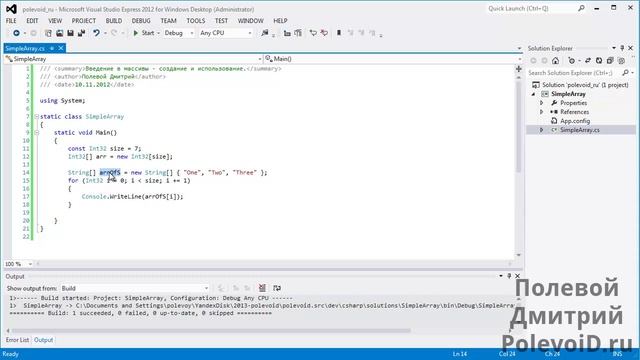Open the editor zoom 100 % dropdown
Viewport: 640px width, 360px height.
pos(18,264)
